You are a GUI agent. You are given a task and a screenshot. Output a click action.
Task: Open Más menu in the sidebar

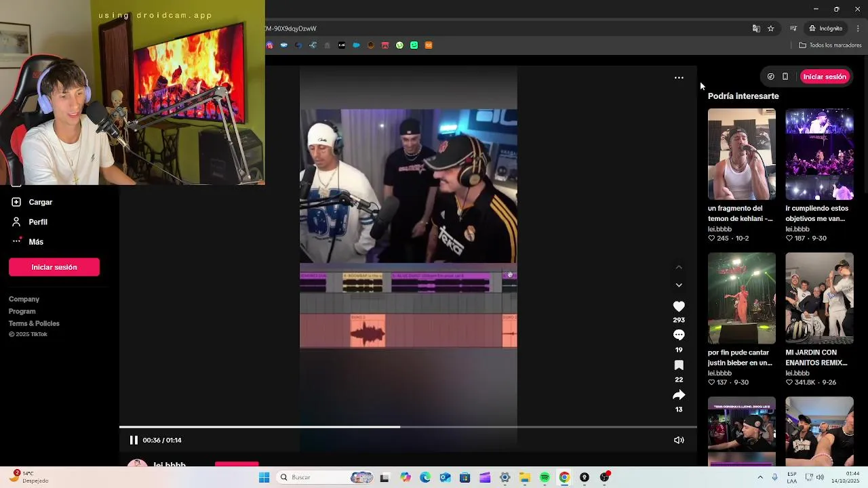tap(36, 241)
